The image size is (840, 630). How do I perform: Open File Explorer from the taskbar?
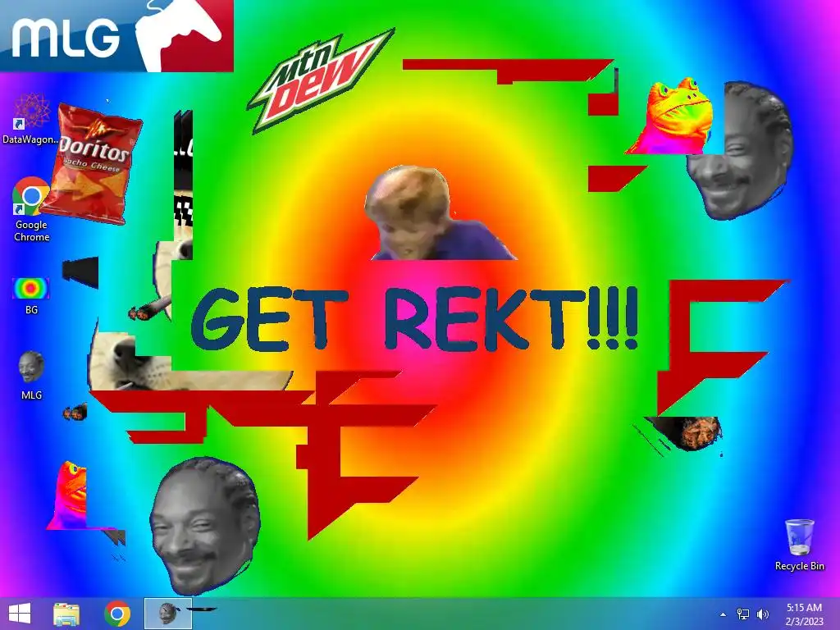pyautogui.click(x=66, y=614)
